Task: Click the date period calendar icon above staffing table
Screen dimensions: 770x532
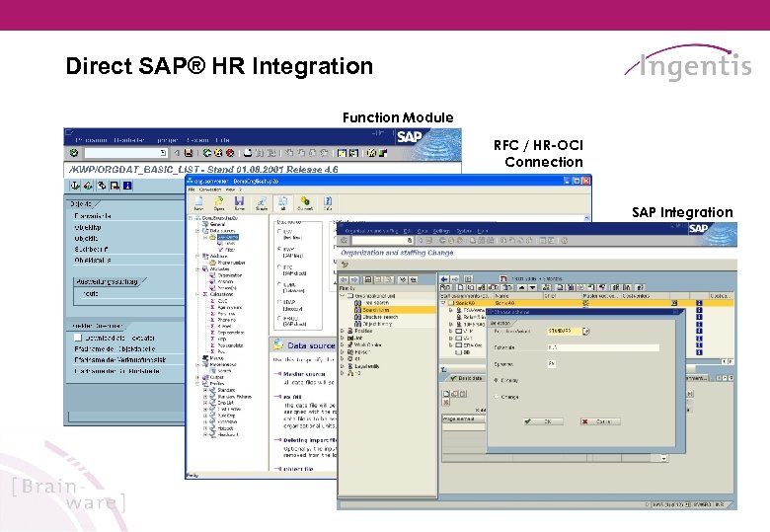Action: 502,278
